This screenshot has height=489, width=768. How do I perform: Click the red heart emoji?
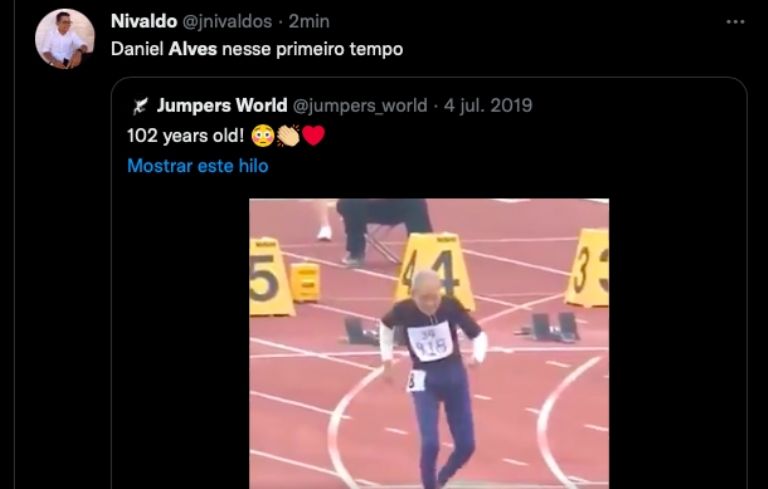(x=313, y=136)
